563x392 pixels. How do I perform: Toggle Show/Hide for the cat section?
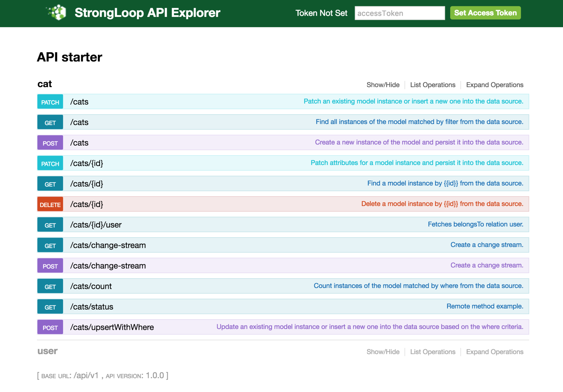pyautogui.click(x=383, y=85)
